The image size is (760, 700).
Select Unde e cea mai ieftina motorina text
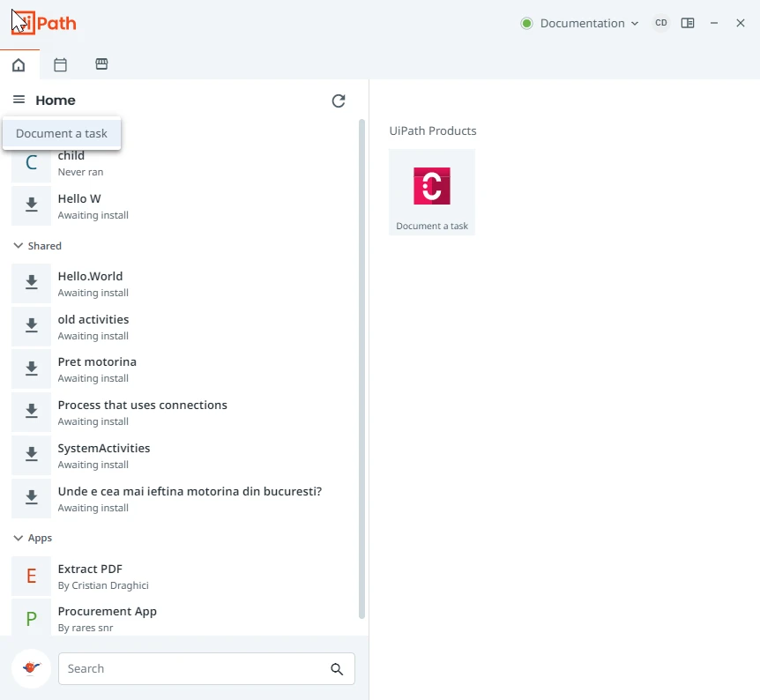(x=190, y=492)
